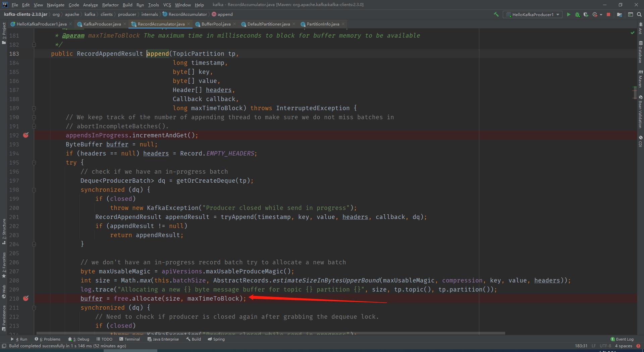
Task: Open the CDI side panel
Action: (x=640, y=141)
